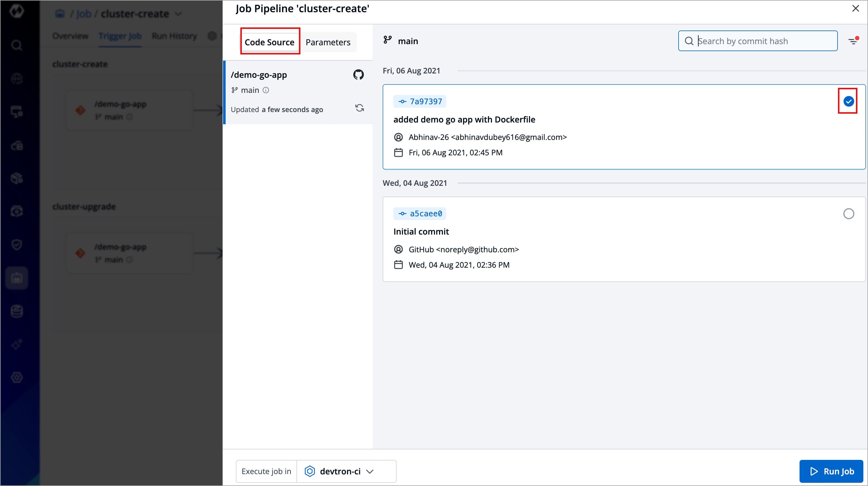Image resolution: width=868 pixels, height=486 pixels.
Task: Open global settings gear in the sidebar
Action: [17, 377]
